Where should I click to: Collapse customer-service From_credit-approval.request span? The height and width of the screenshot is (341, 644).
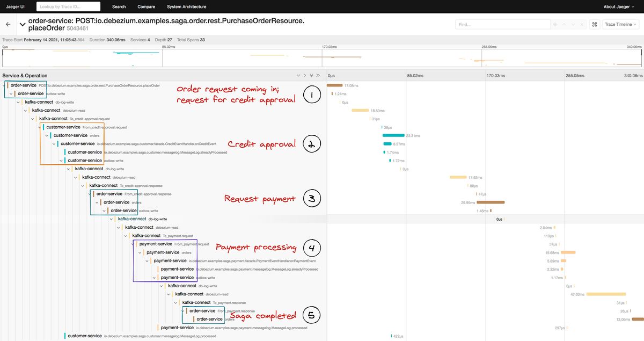pos(40,127)
